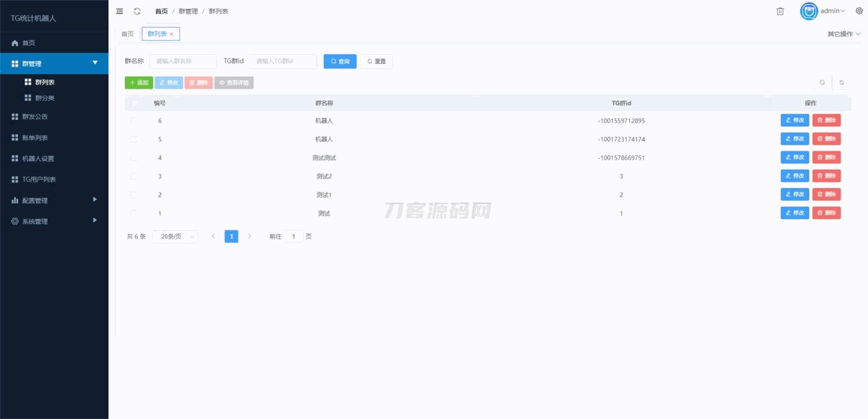
Task: Open 群分类 in the sidebar
Action: click(45, 98)
